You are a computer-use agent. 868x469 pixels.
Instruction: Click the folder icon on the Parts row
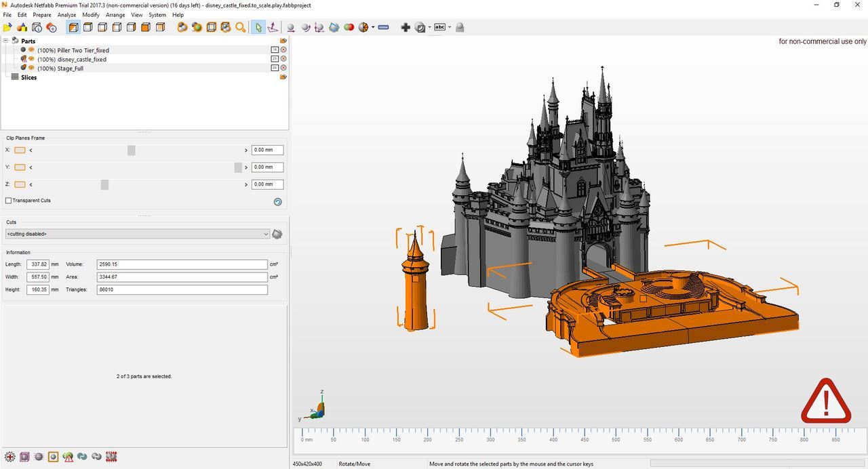tap(283, 41)
